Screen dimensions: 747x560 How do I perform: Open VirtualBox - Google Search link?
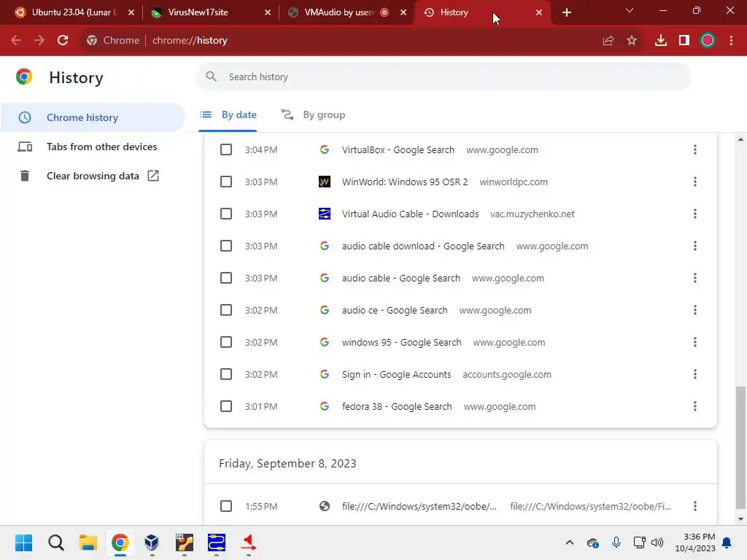click(x=398, y=149)
